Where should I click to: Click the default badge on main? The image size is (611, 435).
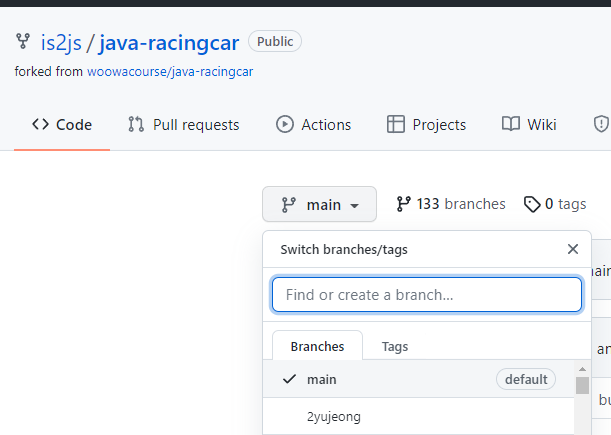(526, 379)
